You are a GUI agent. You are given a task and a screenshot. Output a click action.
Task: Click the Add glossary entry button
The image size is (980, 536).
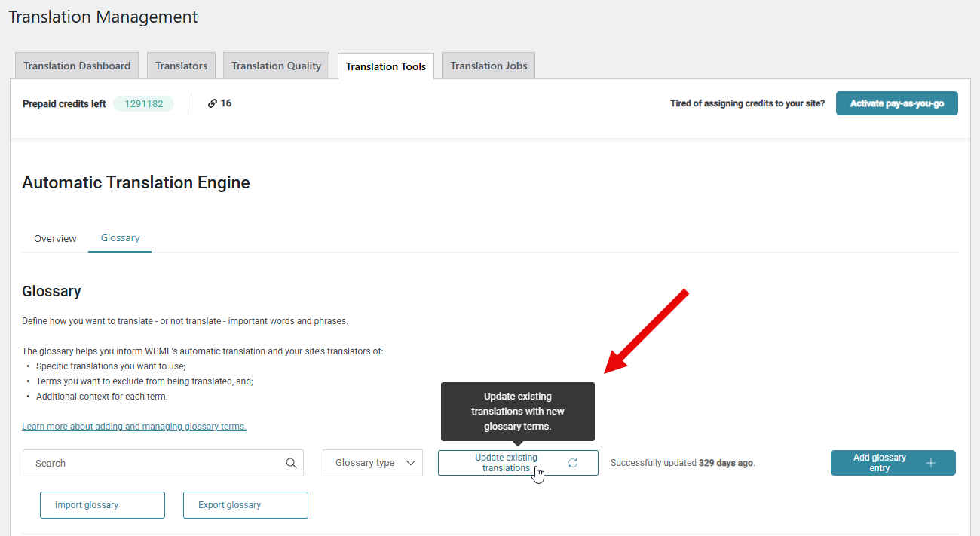pyautogui.click(x=893, y=463)
